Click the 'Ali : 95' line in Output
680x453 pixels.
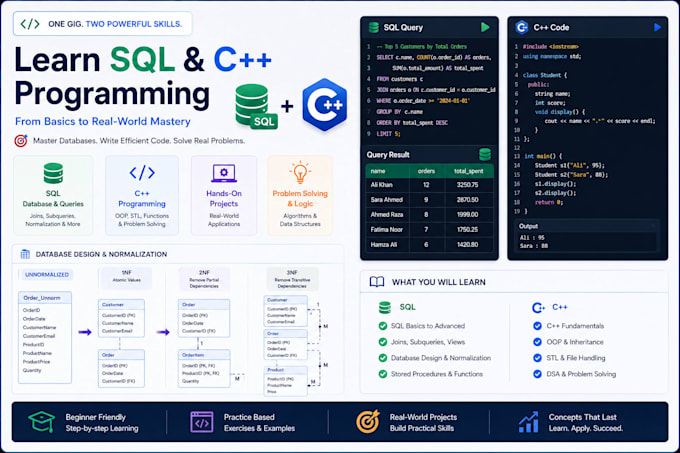[532, 238]
